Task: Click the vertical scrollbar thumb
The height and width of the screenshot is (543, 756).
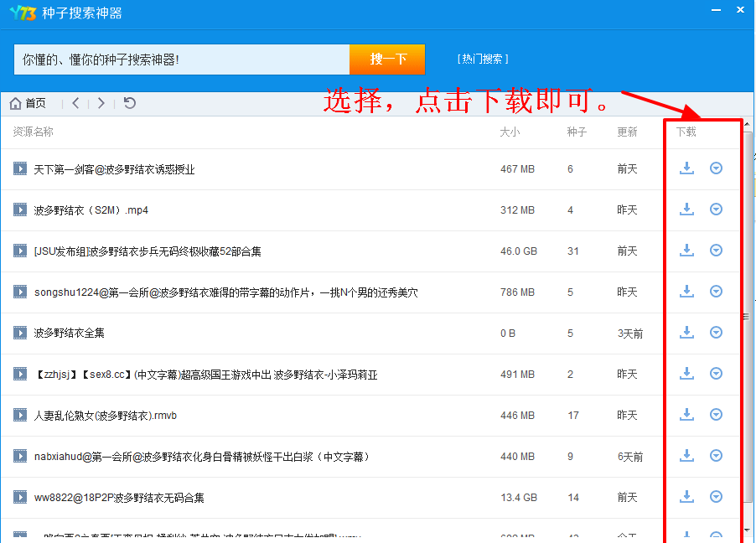Action: [x=746, y=317]
